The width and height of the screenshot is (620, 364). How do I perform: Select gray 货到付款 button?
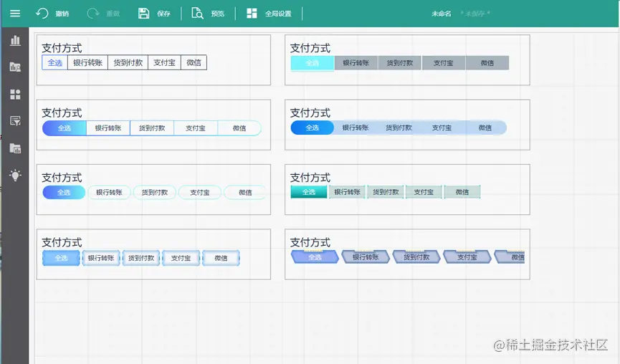click(x=400, y=63)
